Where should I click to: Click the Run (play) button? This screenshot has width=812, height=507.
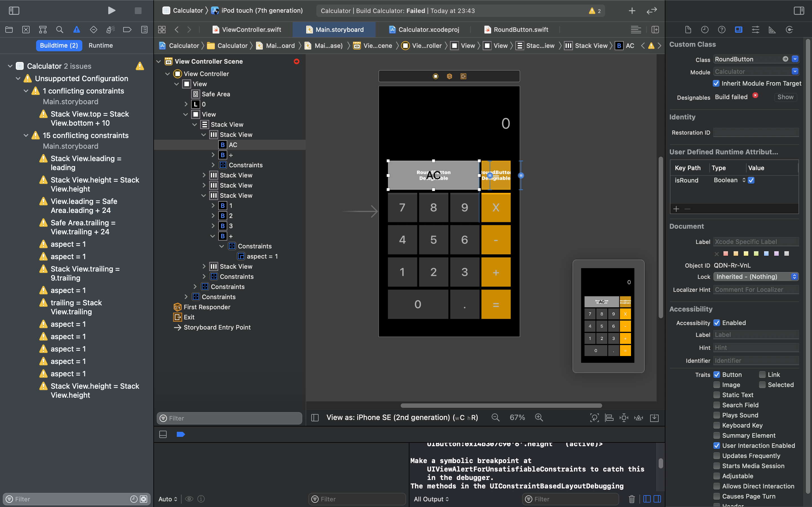[111, 10]
